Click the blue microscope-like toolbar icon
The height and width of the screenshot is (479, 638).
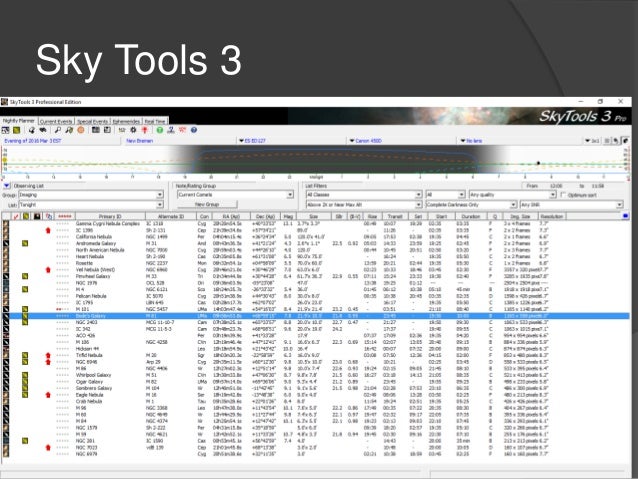coord(171,130)
